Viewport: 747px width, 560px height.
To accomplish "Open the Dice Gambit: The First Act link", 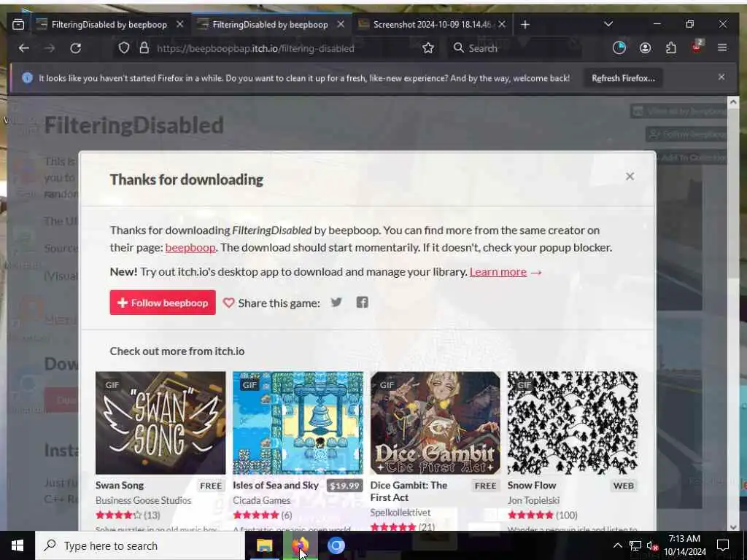I will pos(409,491).
